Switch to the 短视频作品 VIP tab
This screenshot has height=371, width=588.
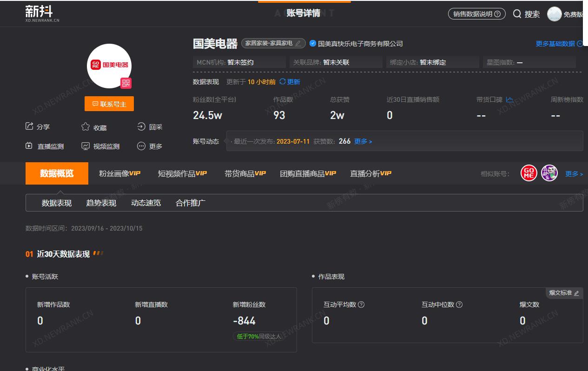click(x=182, y=173)
